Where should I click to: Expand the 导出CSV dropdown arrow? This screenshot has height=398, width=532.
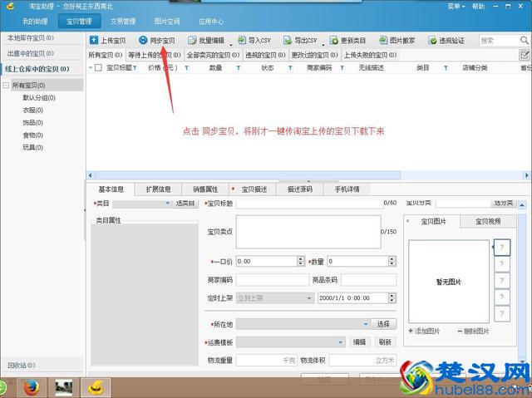tap(323, 45)
